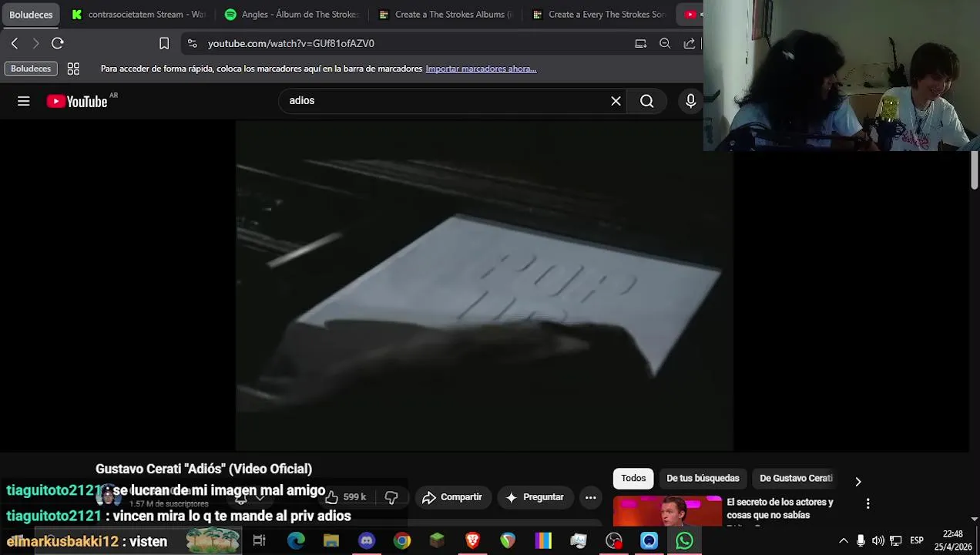
Task: Switch input language from ESP
Action: coord(917,540)
